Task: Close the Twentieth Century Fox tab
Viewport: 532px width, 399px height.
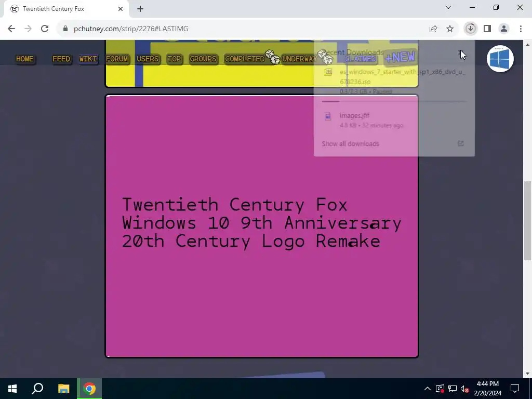Action: [121, 9]
